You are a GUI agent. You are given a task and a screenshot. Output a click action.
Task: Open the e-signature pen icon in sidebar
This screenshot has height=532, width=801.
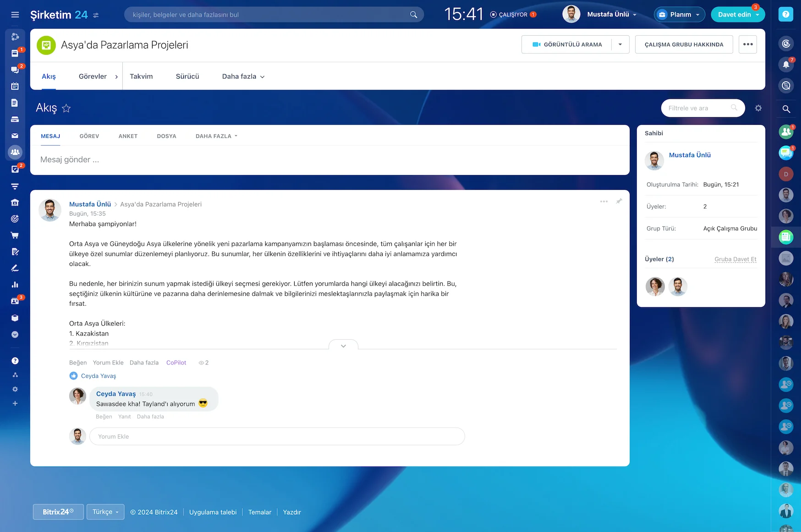click(x=15, y=268)
